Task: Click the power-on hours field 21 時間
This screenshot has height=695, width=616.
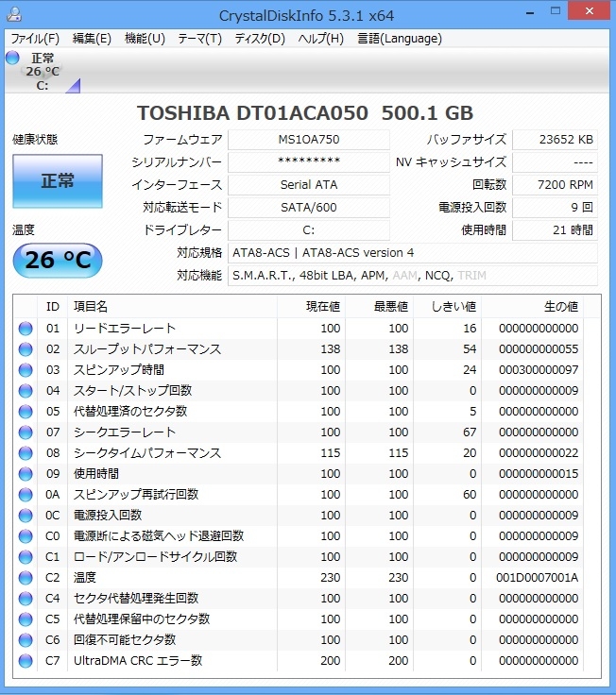Action: 555,230
